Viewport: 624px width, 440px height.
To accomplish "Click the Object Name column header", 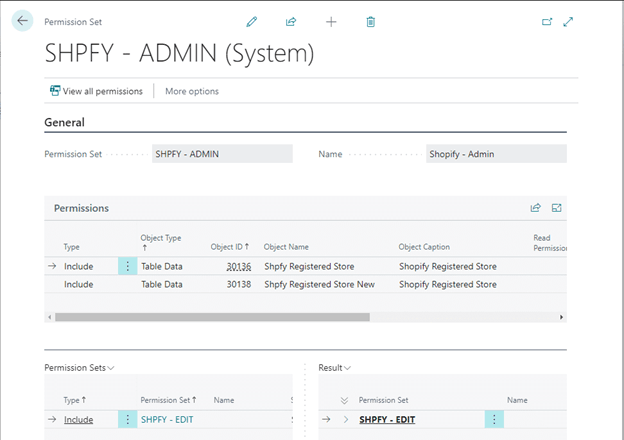I will (x=286, y=247).
